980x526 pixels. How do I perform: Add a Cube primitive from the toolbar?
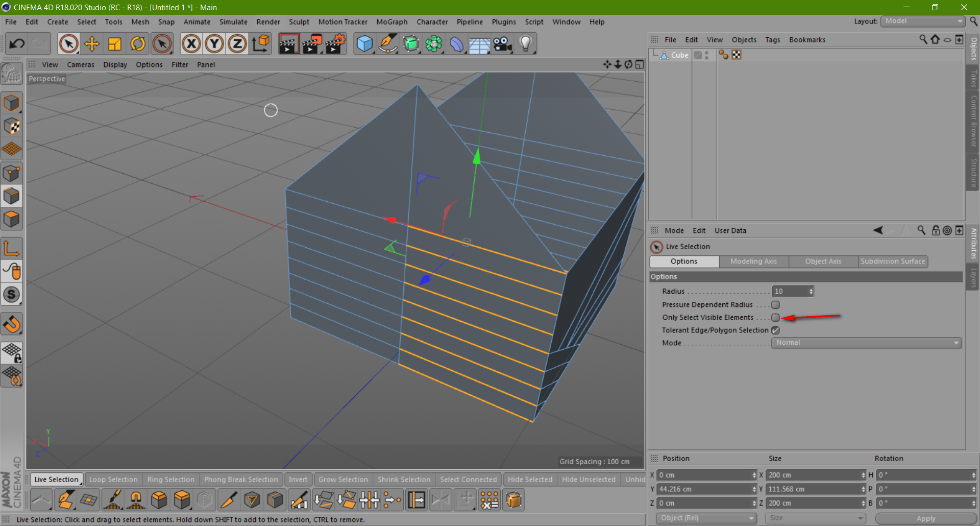click(x=364, y=44)
